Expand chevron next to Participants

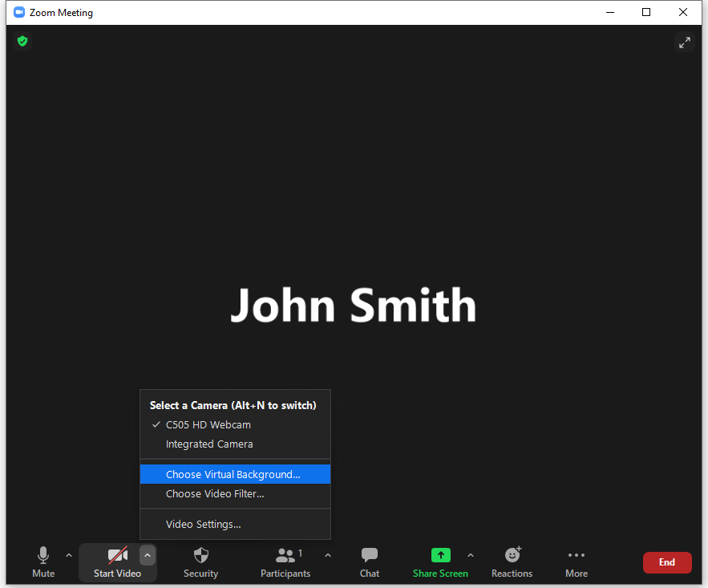coord(328,555)
